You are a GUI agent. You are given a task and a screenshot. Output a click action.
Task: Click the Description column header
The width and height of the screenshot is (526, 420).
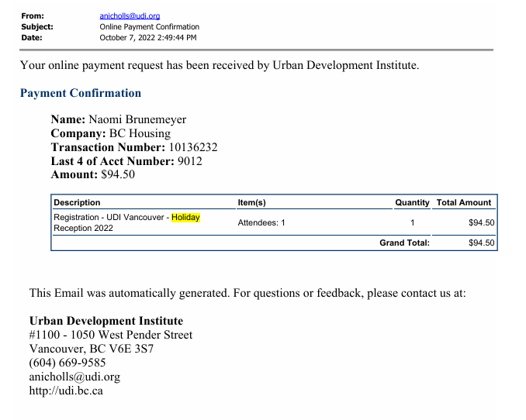pos(77,202)
